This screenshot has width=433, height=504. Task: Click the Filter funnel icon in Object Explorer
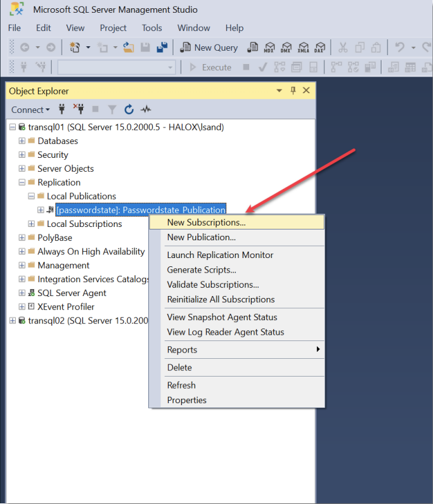pos(112,110)
